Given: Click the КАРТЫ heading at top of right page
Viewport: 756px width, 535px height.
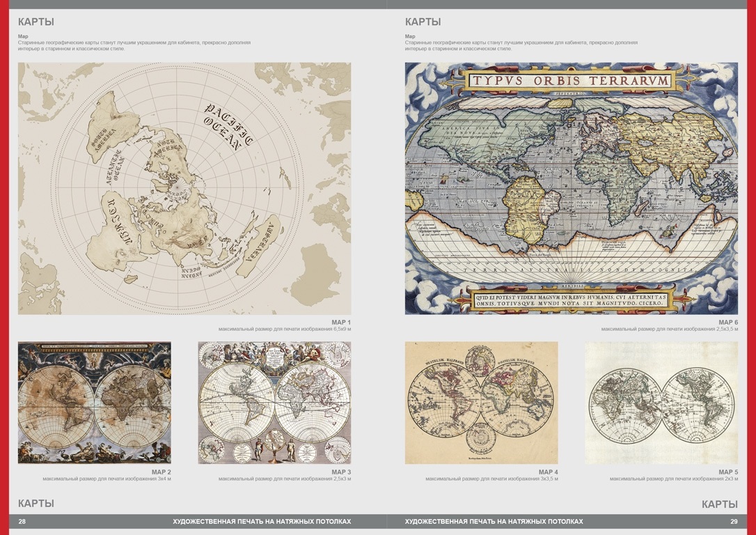Looking at the screenshot, I should click(x=423, y=22).
